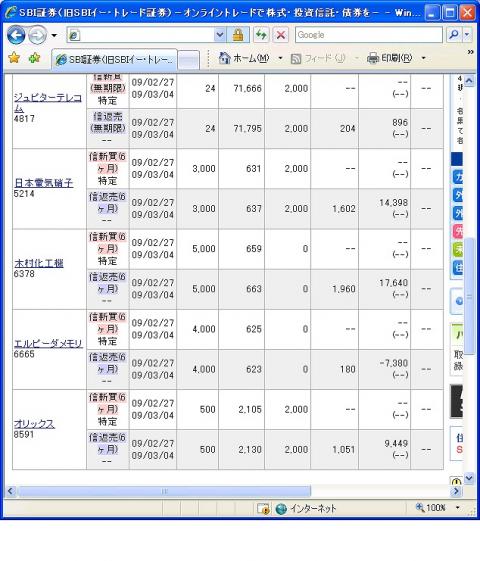Click the vertical scrollbar down arrow

[469, 478]
